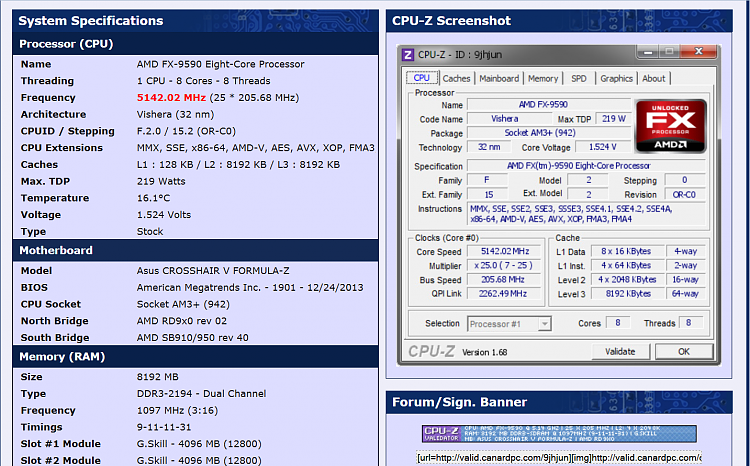Click the AMD FX-9590 Eight-Core Processor name text
Screen dimensions: 750x466
click(221, 64)
